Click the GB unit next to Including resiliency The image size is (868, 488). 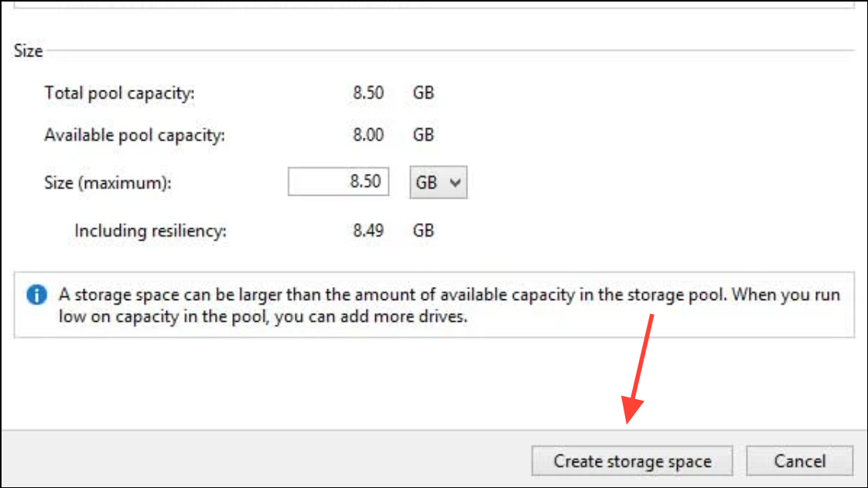pos(423,230)
